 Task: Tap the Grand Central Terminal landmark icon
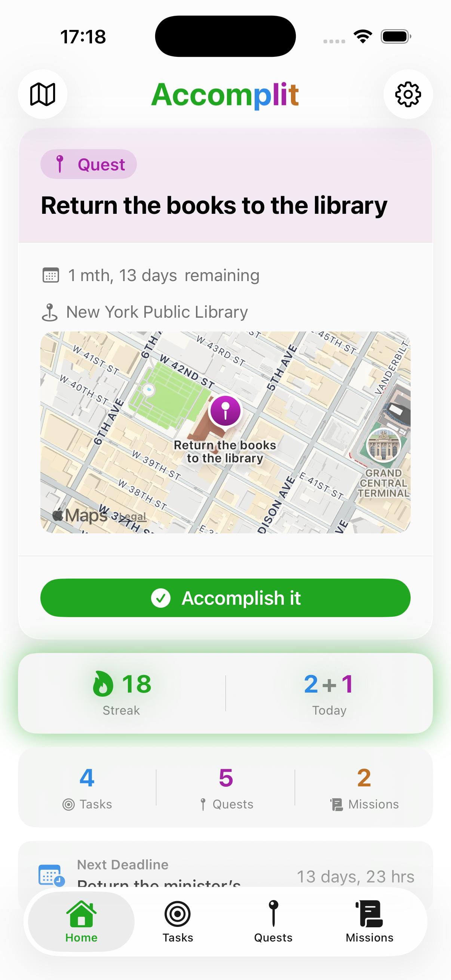(383, 445)
